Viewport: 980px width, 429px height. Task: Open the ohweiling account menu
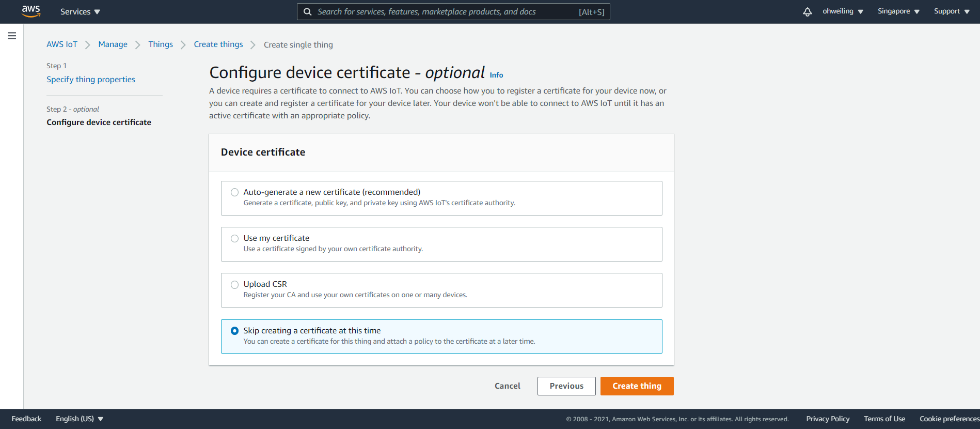click(843, 11)
